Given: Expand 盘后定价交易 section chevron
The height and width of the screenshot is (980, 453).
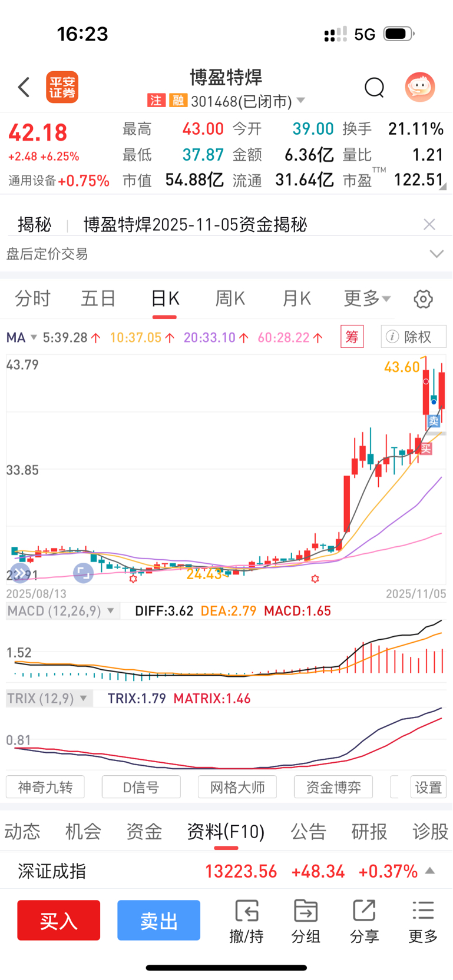Looking at the screenshot, I should [437, 254].
